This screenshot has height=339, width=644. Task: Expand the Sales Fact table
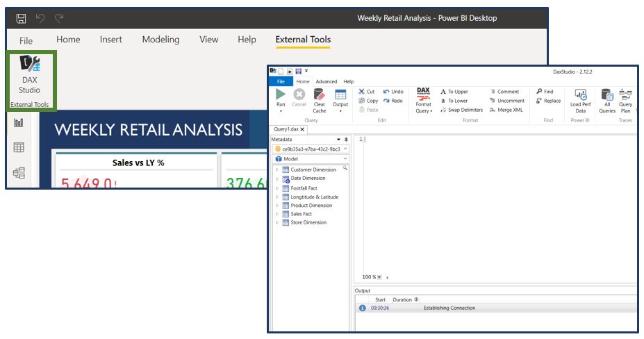click(x=277, y=214)
